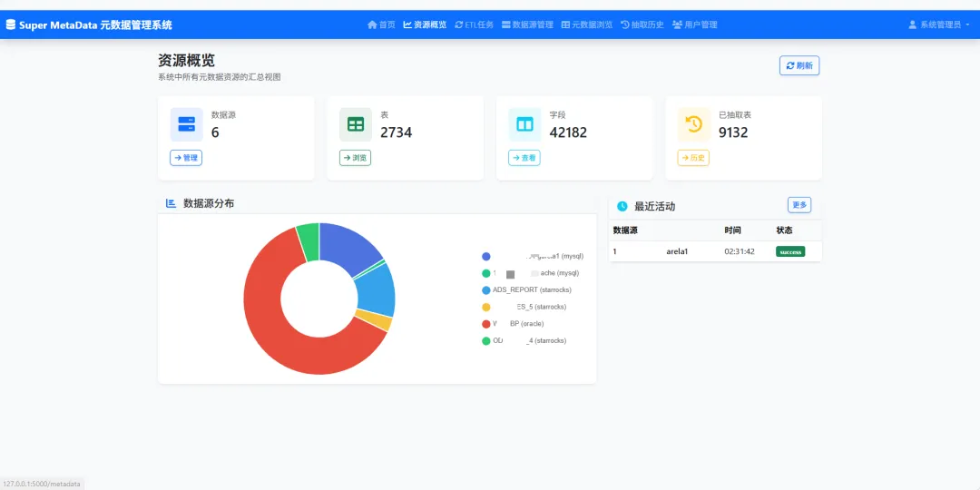The height and width of the screenshot is (490, 980).
Task: Open 抽取历史 in the top menu
Action: point(642,25)
